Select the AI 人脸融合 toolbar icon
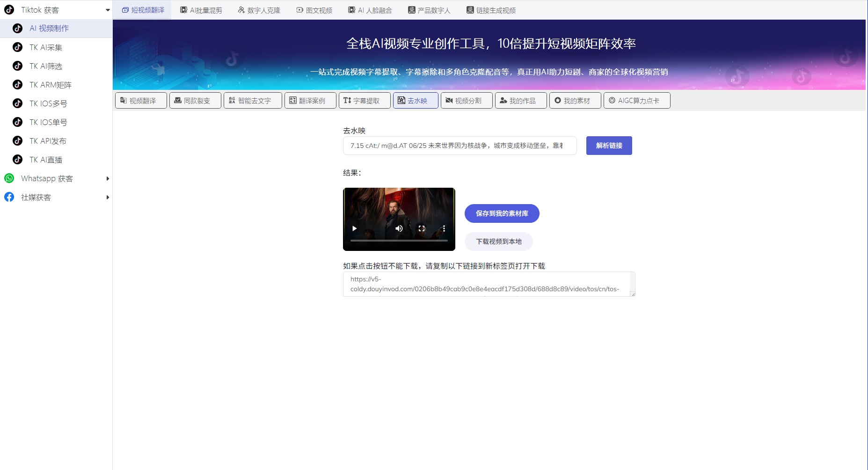 pyautogui.click(x=351, y=9)
